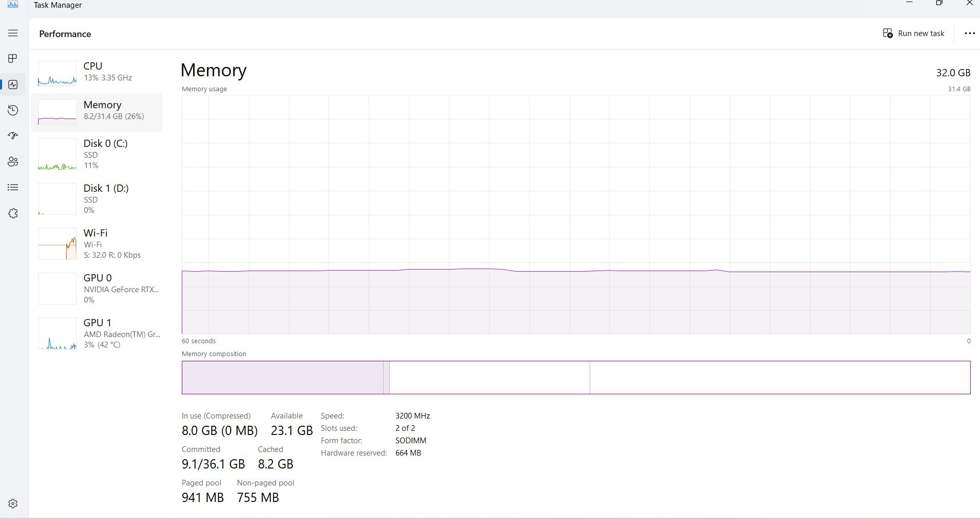980x519 pixels.
Task: Switch to the Users page icon
Action: pyautogui.click(x=13, y=162)
